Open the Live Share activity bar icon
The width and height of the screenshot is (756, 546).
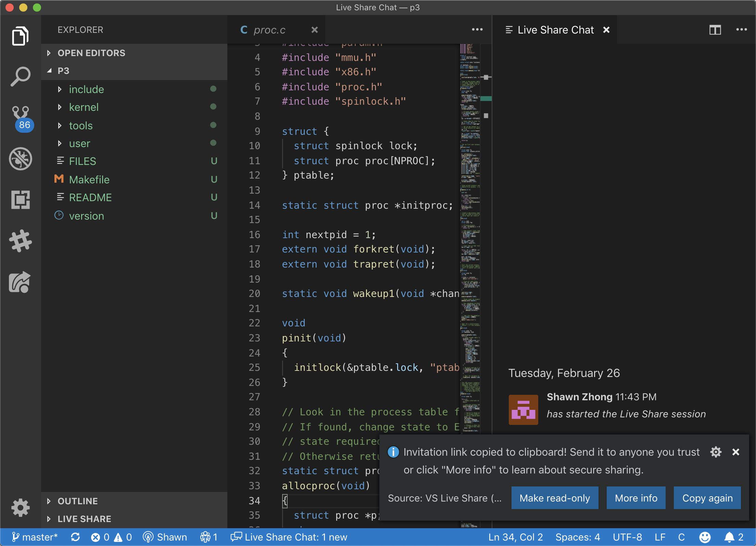pyautogui.click(x=21, y=282)
